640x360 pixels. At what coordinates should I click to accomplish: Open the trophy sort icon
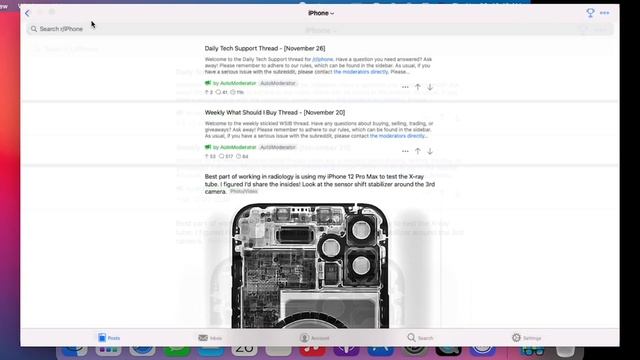click(590, 13)
